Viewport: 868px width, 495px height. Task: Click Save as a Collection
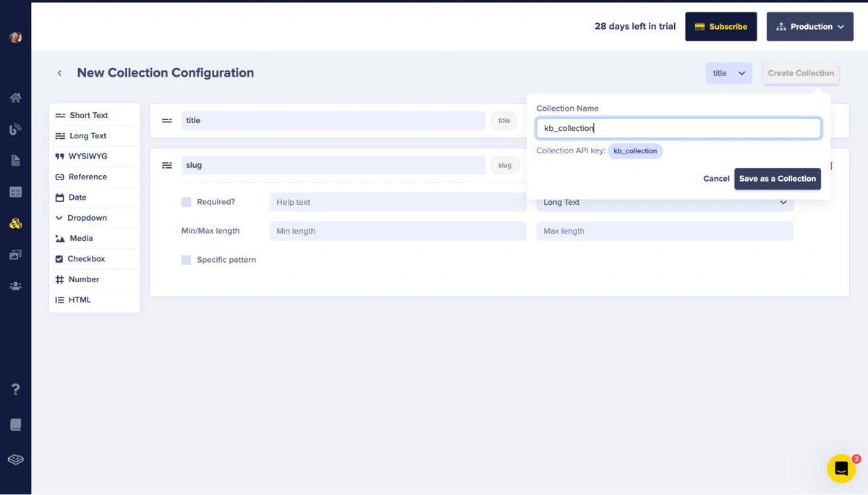tap(777, 179)
